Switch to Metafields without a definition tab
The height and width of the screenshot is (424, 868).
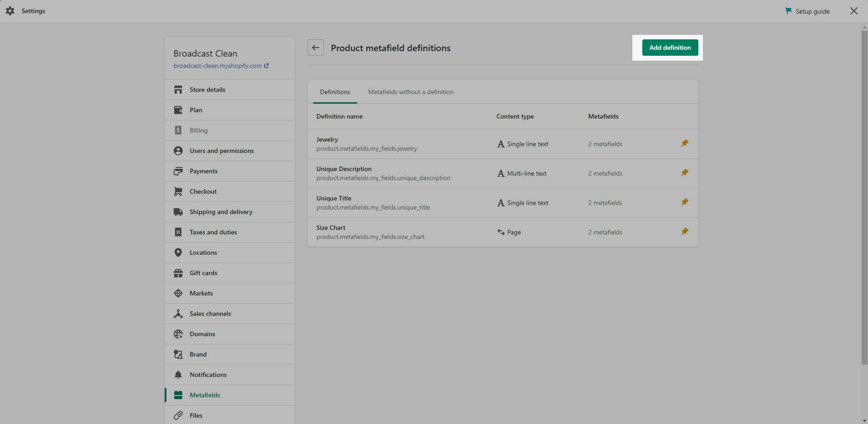click(410, 92)
